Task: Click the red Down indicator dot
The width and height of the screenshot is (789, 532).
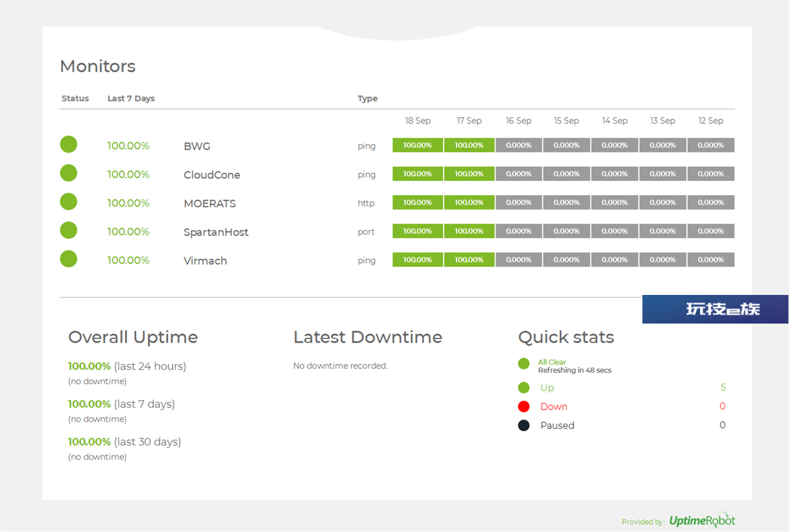Action: point(523,407)
